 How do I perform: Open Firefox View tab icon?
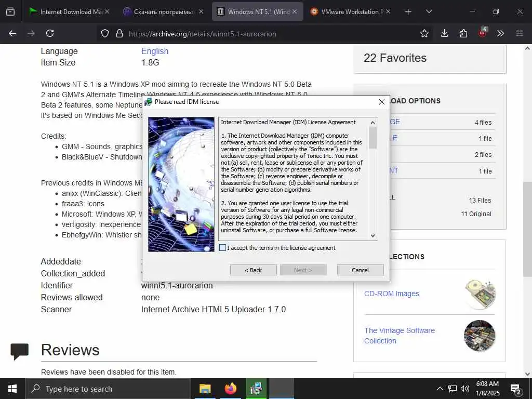click(x=10, y=11)
